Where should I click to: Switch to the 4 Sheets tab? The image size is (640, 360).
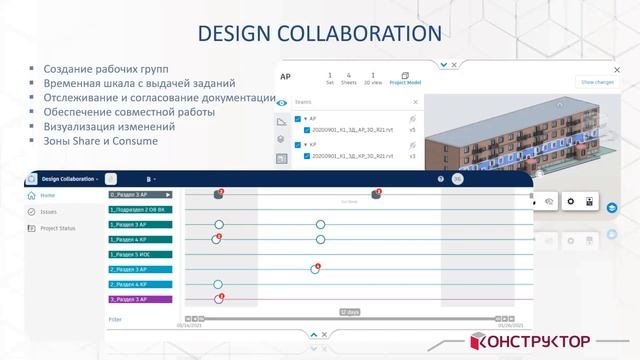[x=349, y=78]
